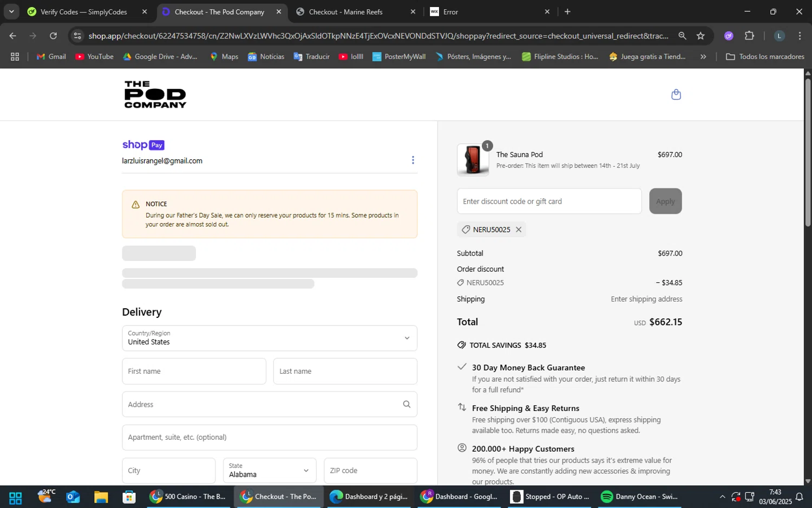Click the Apply discount button
The image size is (812, 508).
tap(665, 201)
